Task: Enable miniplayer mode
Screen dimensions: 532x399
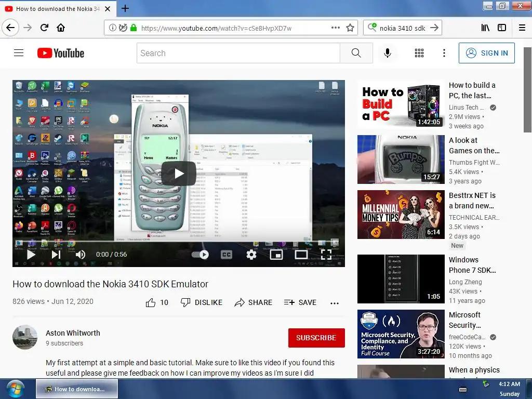Action: [276, 255]
